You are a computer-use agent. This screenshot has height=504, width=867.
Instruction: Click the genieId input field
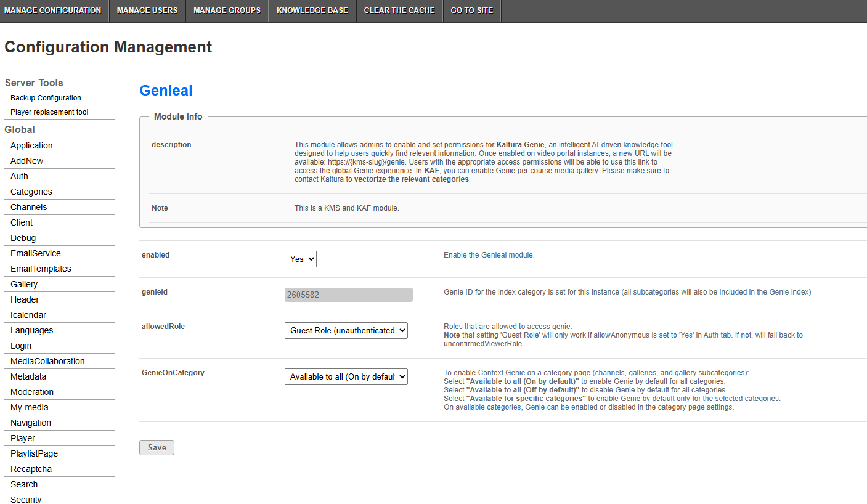click(349, 295)
